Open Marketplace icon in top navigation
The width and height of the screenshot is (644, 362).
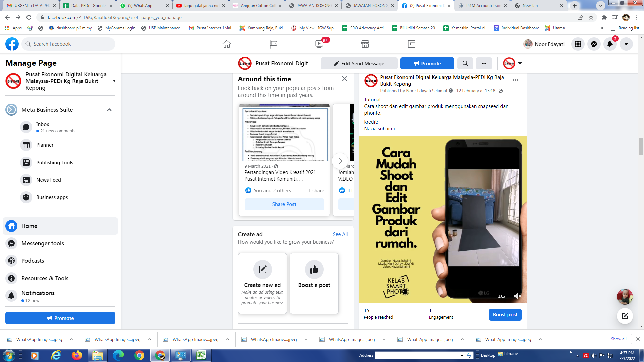[x=365, y=44]
